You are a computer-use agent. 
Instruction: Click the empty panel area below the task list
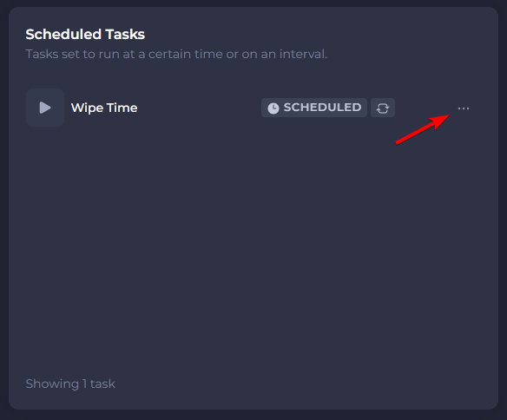(253, 252)
